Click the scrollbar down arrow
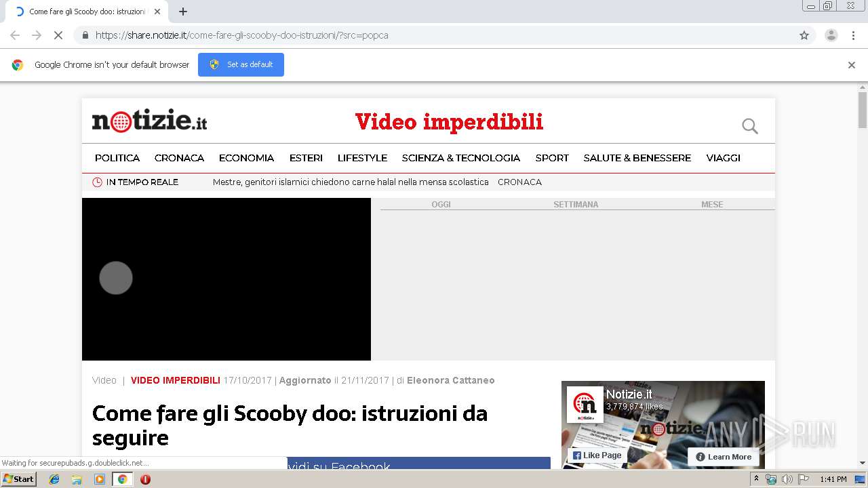 [863, 463]
